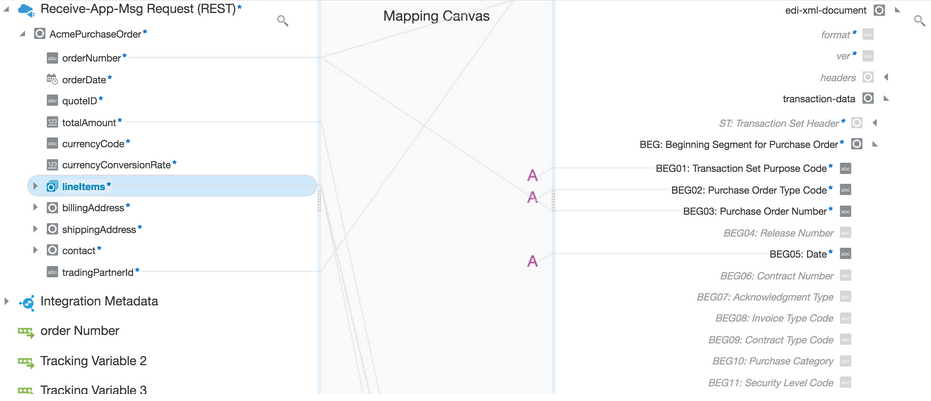Collapse the transaction-data target node
The image size is (931, 401).
pos(886,99)
